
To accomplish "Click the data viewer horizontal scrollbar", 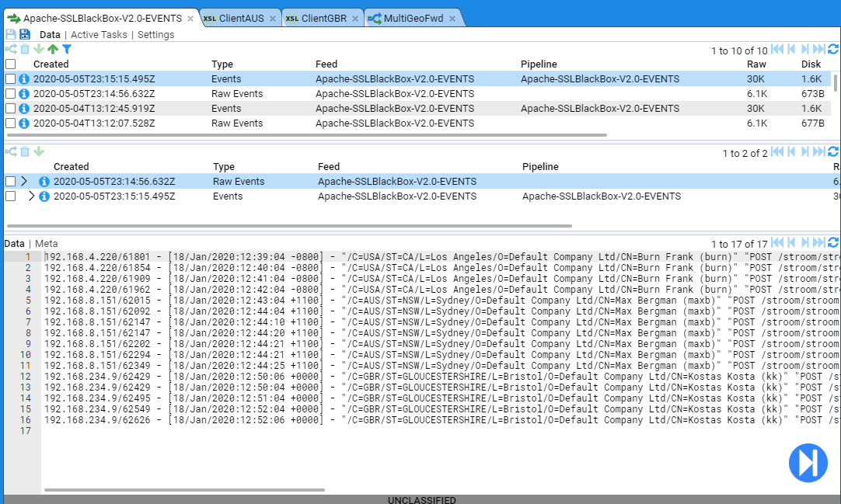I will point(184,490).
